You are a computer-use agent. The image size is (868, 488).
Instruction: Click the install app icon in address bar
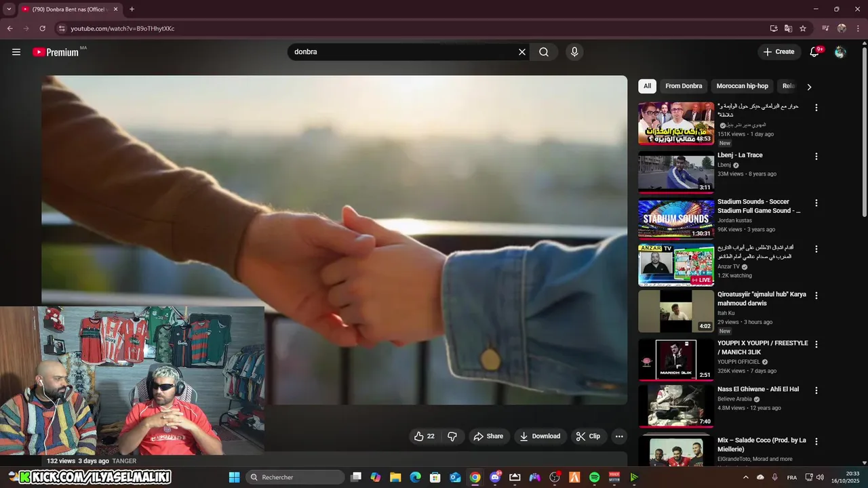click(774, 28)
